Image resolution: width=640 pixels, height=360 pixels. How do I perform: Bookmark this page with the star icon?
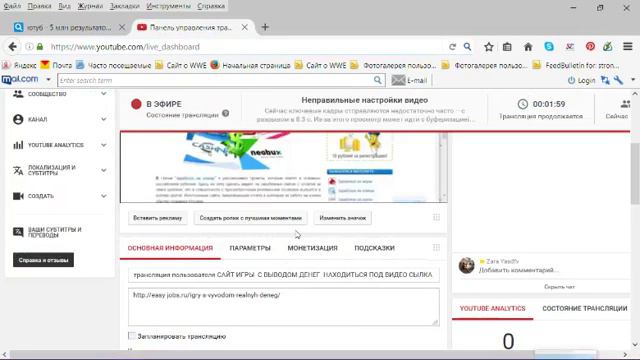[489, 47]
